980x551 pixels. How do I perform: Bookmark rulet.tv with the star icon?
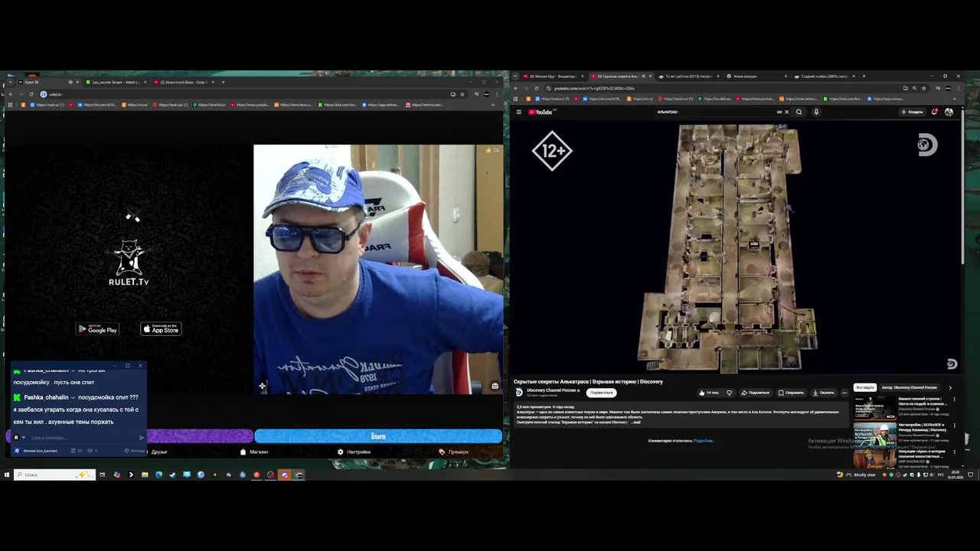[462, 94]
